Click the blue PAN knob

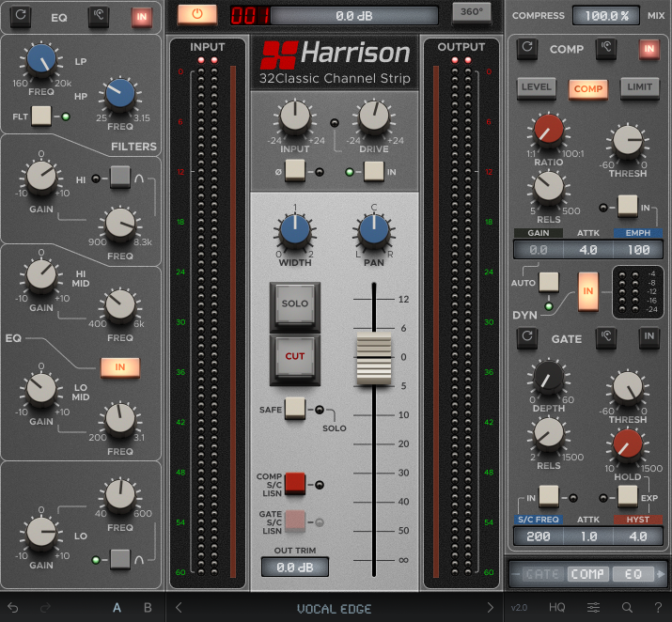point(374,229)
